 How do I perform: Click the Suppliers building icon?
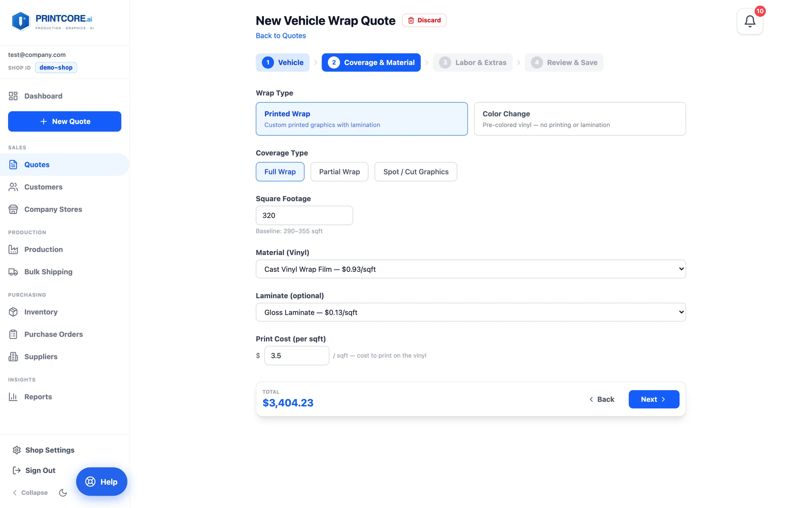13,357
